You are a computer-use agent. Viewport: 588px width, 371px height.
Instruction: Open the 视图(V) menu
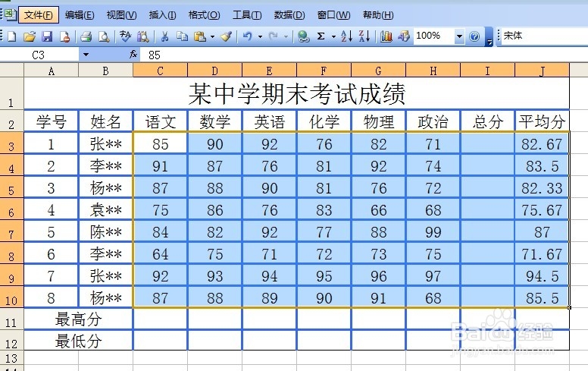[x=121, y=15]
